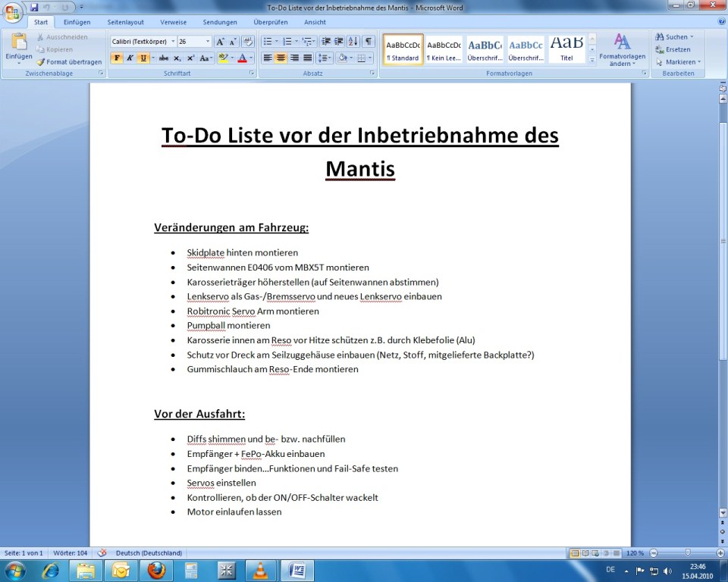The image size is (728, 582).
Task: Apply strikethrough with the abc icon
Action: pyautogui.click(x=164, y=58)
